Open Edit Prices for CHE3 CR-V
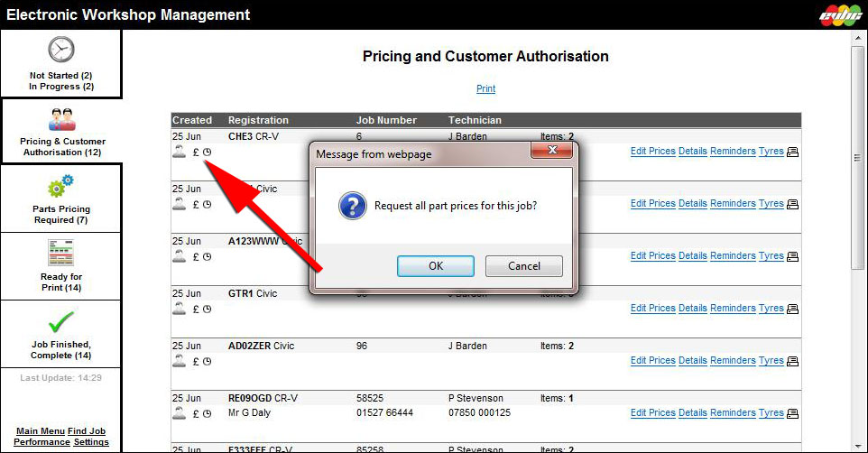Viewport: 868px width, 453px height. tap(653, 152)
